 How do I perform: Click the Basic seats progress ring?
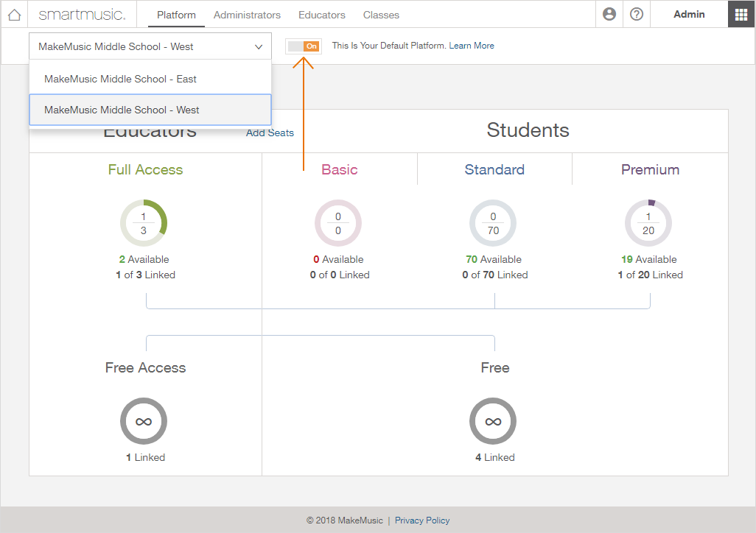(x=338, y=223)
